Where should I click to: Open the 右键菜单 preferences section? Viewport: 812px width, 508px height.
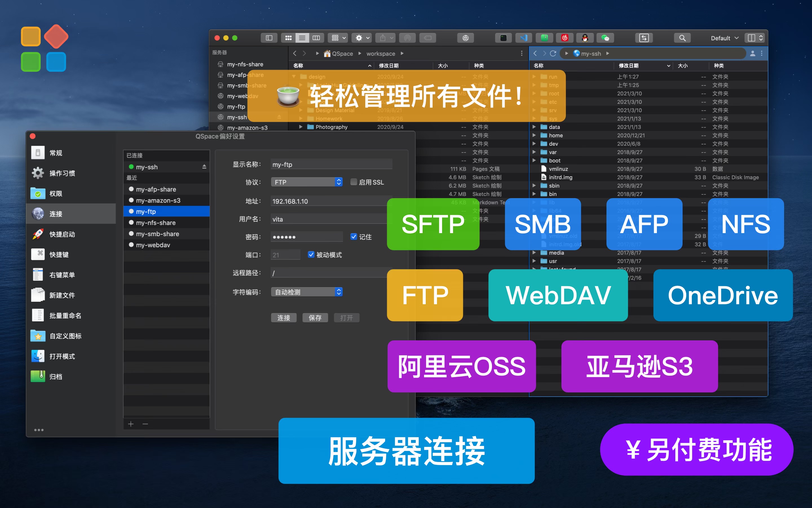71,275
